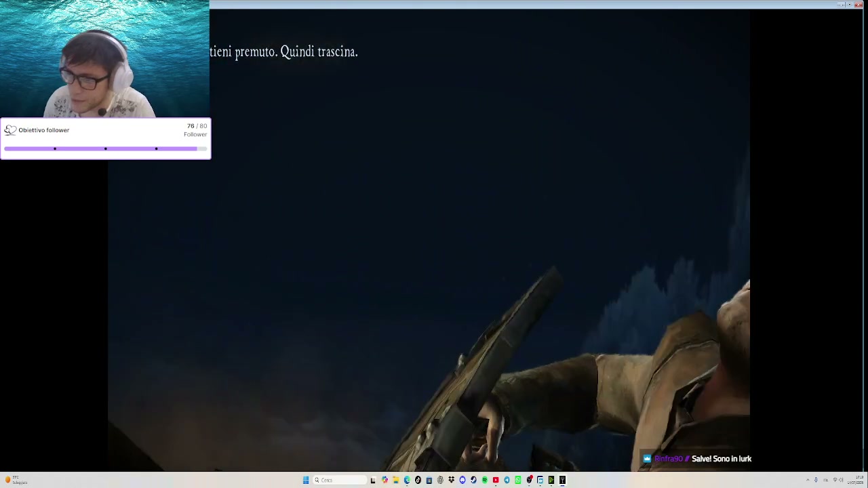
Task: Close the window with the top-right X
Action: (859, 4)
